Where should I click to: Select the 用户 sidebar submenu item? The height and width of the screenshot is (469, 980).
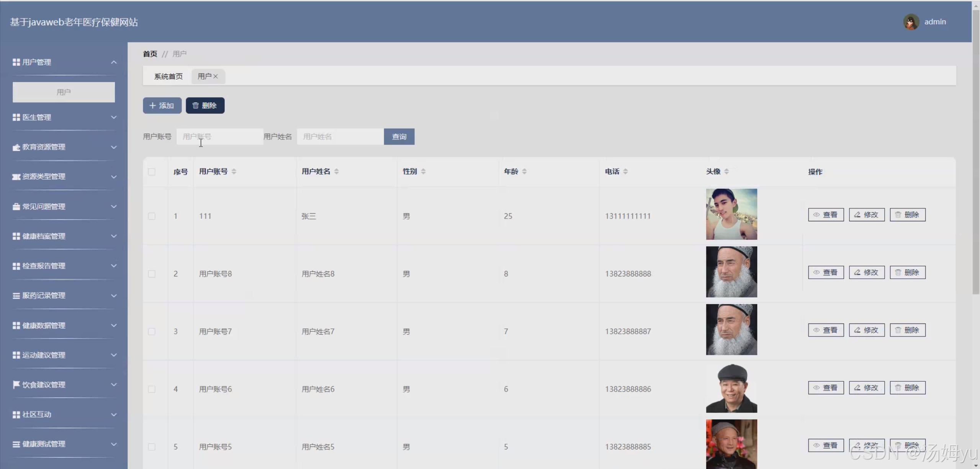(x=64, y=92)
